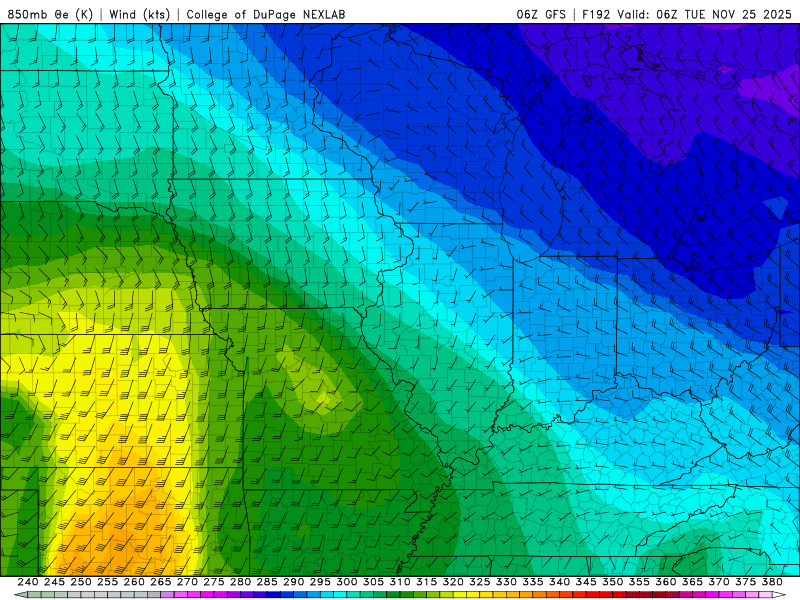Click the 255 color scale label

(107, 582)
